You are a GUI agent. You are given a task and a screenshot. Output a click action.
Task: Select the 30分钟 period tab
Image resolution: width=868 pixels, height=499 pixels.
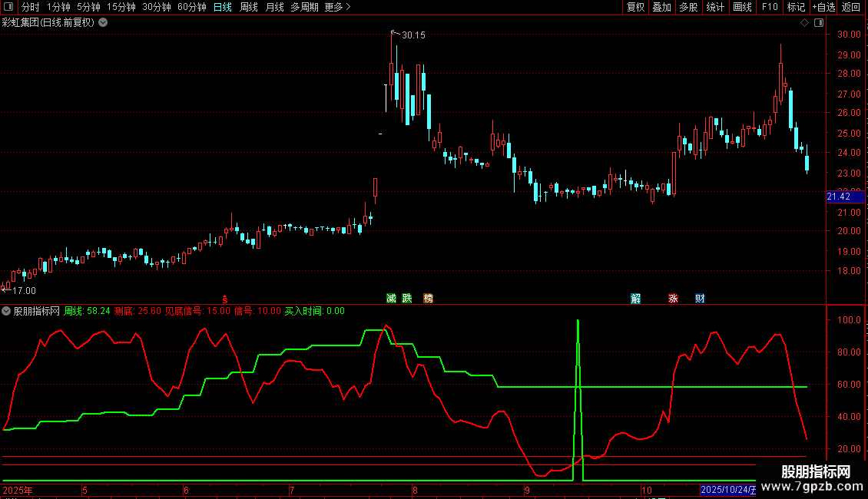point(157,7)
